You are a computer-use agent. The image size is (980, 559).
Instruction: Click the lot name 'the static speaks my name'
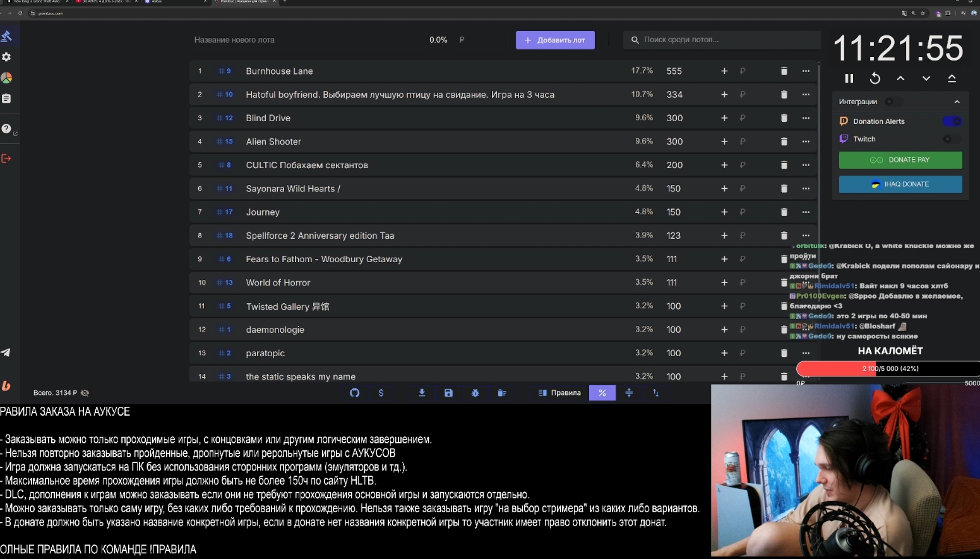[x=301, y=376]
